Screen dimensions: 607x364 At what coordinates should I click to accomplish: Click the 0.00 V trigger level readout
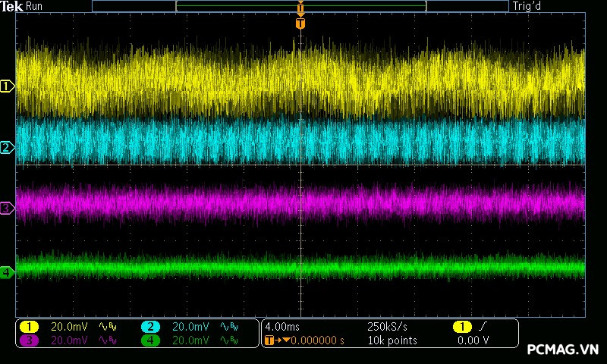click(x=473, y=340)
